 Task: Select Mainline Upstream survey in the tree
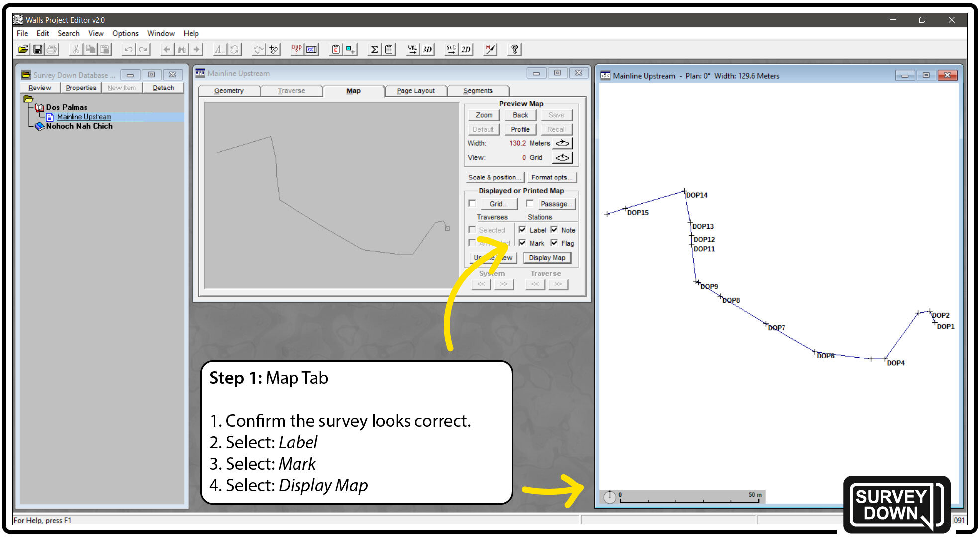pyautogui.click(x=84, y=117)
